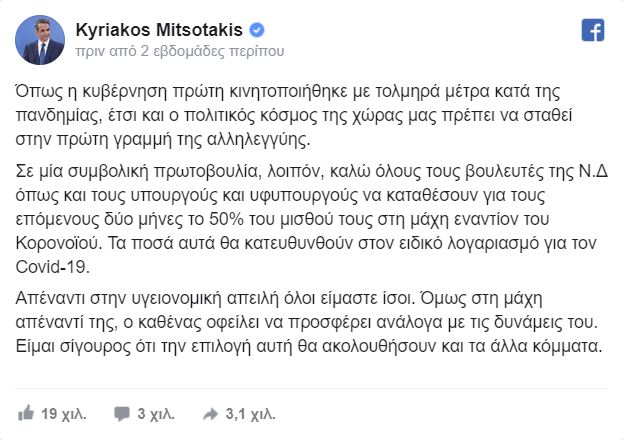Click paragraph starting 'Σε μία συμβολική'

click(x=312, y=219)
